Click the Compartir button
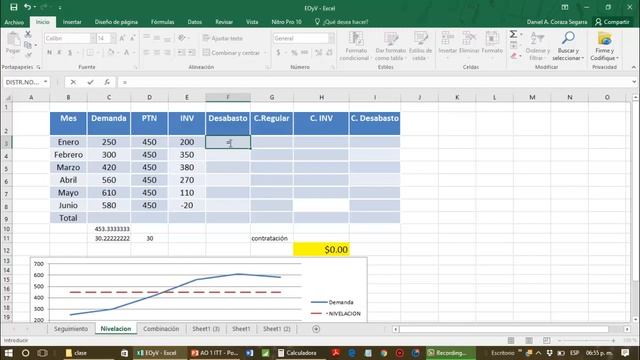Screen dimensions: 640x360 pos(612,22)
